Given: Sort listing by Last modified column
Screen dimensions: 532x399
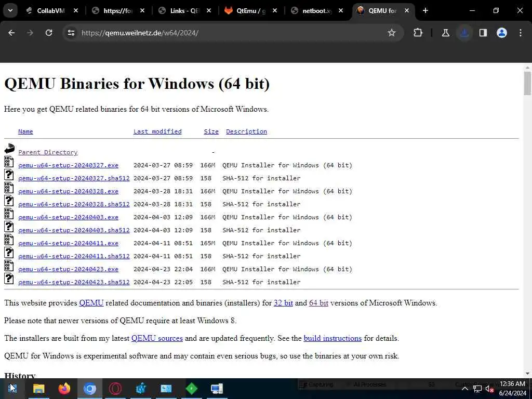Looking at the screenshot, I should pyautogui.click(x=157, y=131).
